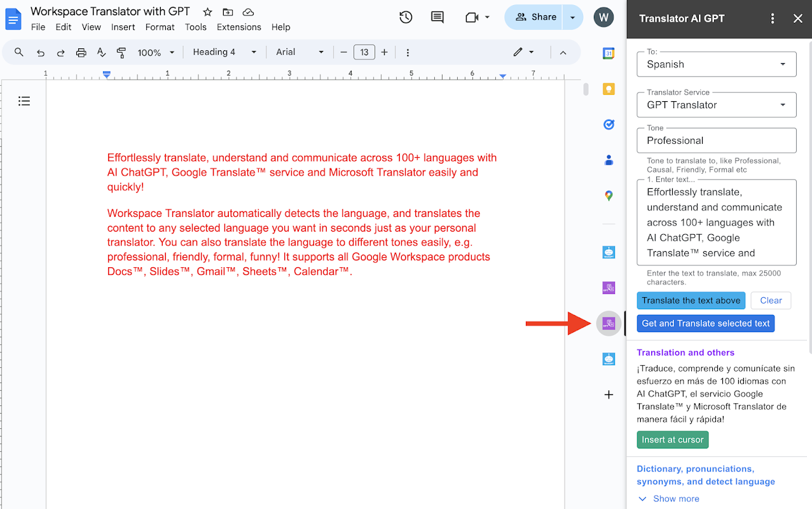The height and width of the screenshot is (509, 812).
Task: Click the Translation and others heading
Action: (x=685, y=352)
